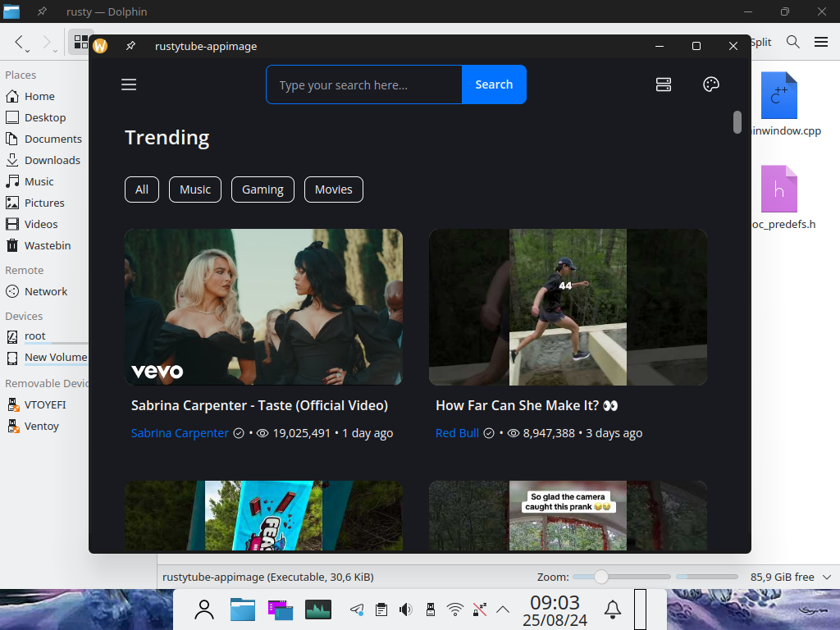Open the Wi-Fi network tray icon
Image resolution: width=840 pixels, height=630 pixels.
[x=454, y=609]
